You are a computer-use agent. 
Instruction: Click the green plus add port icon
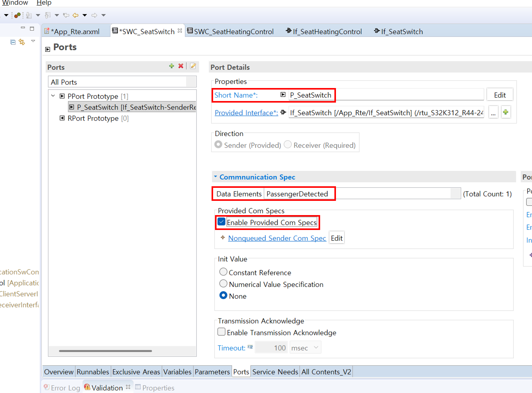pyautogui.click(x=172, y=66)
